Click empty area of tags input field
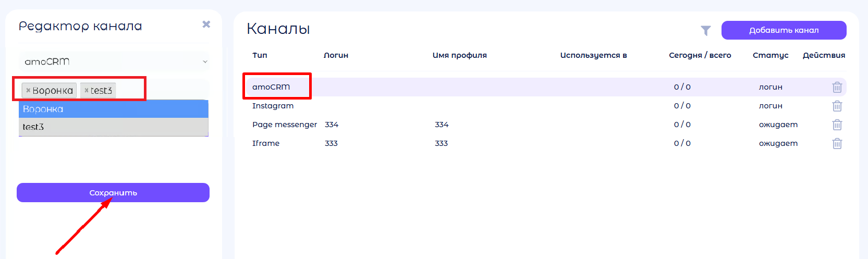 click(x=167, y=90)
